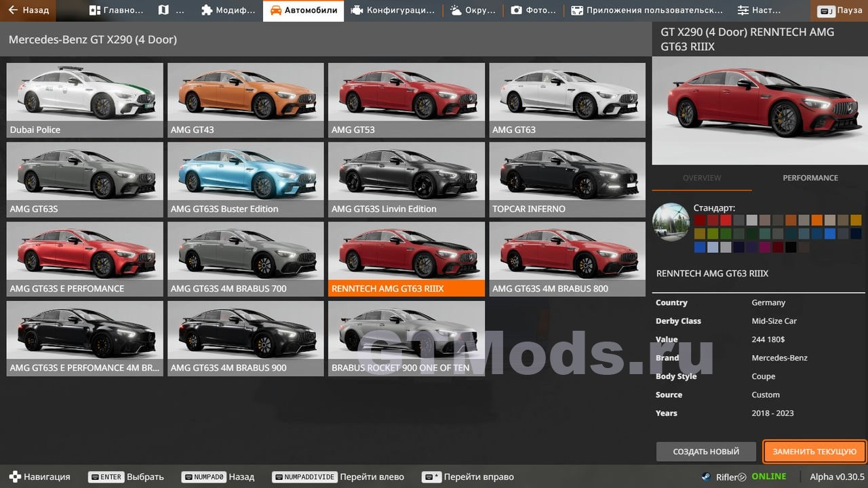Click the Steam icon beside Rifler
Viewport: 868px width, 488px height.
[707, 476]
